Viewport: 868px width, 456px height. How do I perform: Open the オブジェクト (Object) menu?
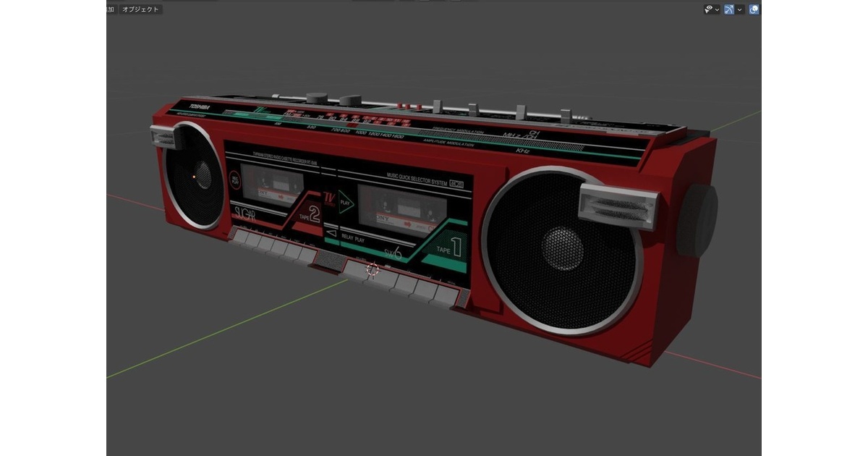click(x=140, y=9)
